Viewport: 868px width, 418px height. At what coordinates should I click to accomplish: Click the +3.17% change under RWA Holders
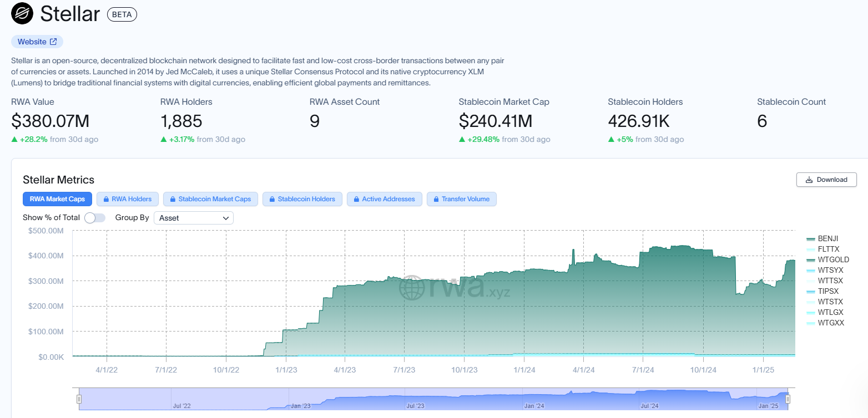181,139
